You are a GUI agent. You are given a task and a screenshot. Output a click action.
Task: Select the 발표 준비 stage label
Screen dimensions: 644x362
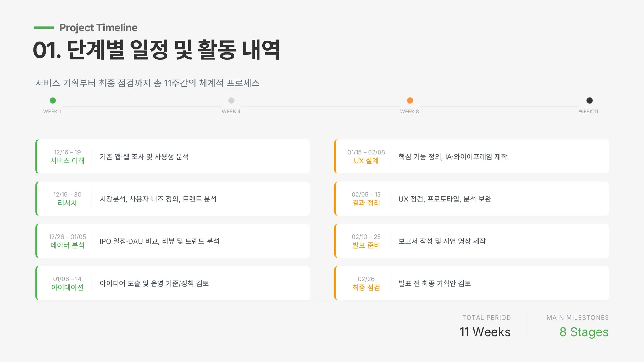point(366,245)
